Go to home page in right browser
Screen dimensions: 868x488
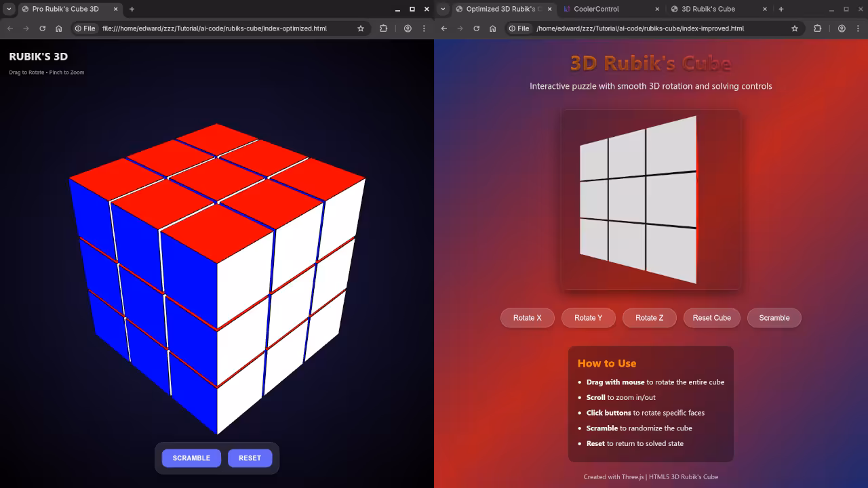point(492,28)
